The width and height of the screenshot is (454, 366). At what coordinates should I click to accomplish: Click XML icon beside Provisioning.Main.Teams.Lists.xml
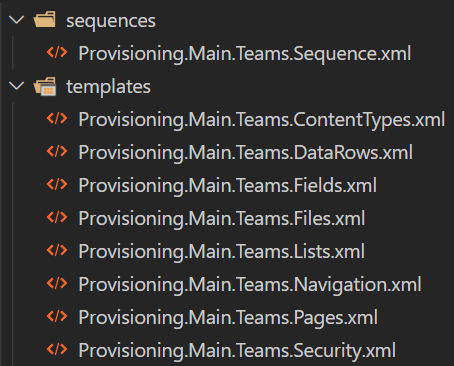tap(57, 251)
